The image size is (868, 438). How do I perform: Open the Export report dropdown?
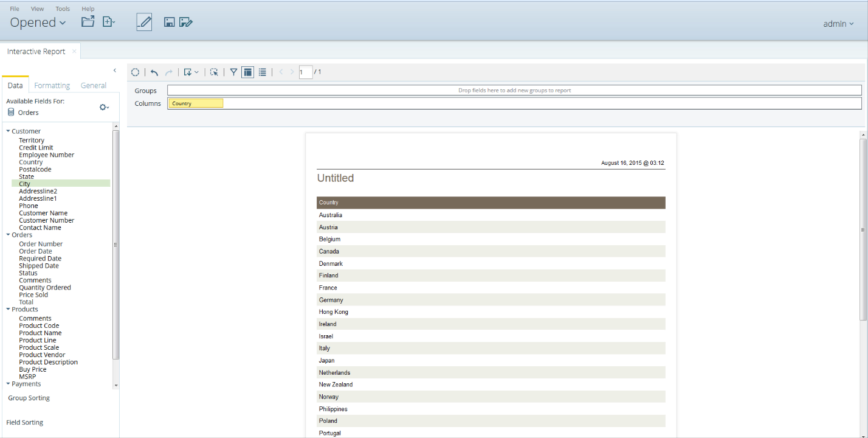[x=191, y=72]
